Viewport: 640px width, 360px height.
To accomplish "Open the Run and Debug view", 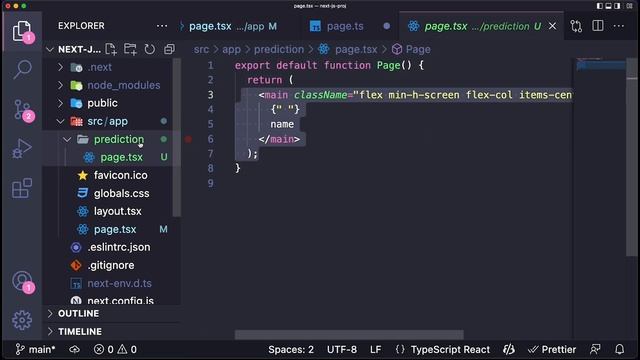I will (22, 149).
